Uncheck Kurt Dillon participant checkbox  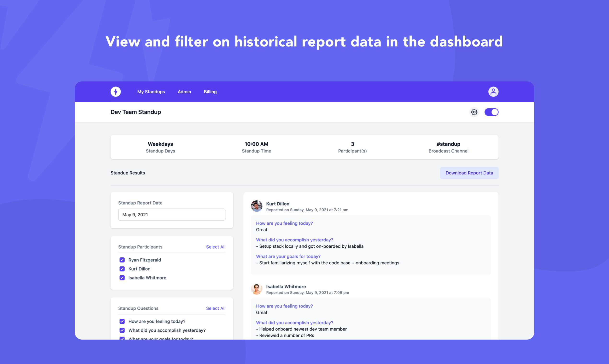point(122,269)
